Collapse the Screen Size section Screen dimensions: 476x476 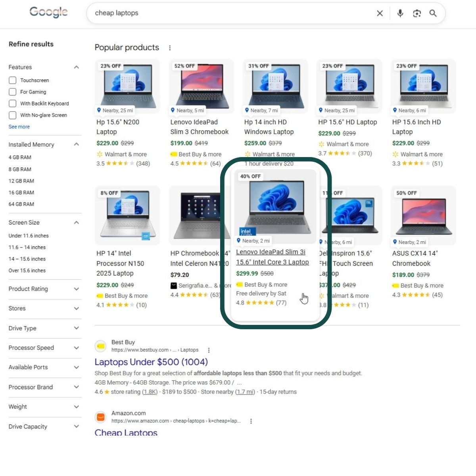tap(77, 223)
